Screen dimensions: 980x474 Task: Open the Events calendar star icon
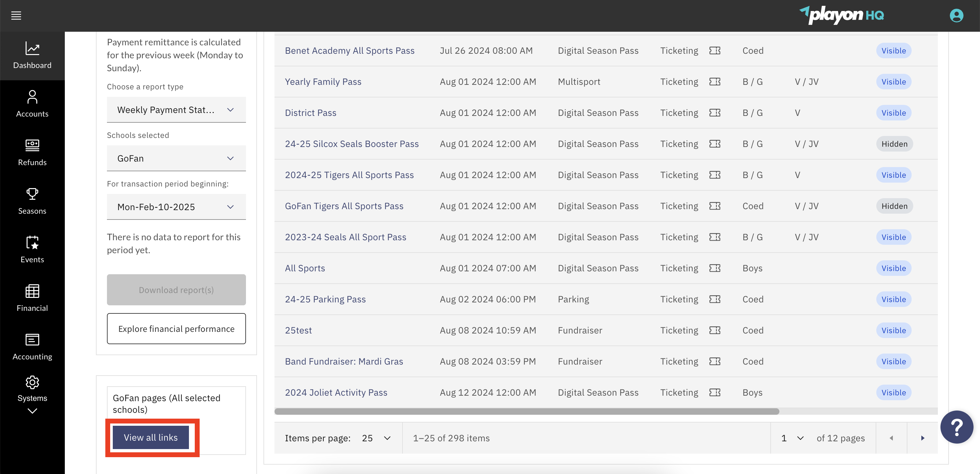click(x=32, y=243)
